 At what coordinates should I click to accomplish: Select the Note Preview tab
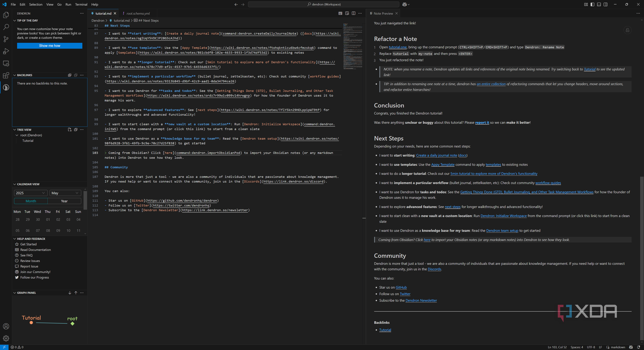(x=383, y=13)
